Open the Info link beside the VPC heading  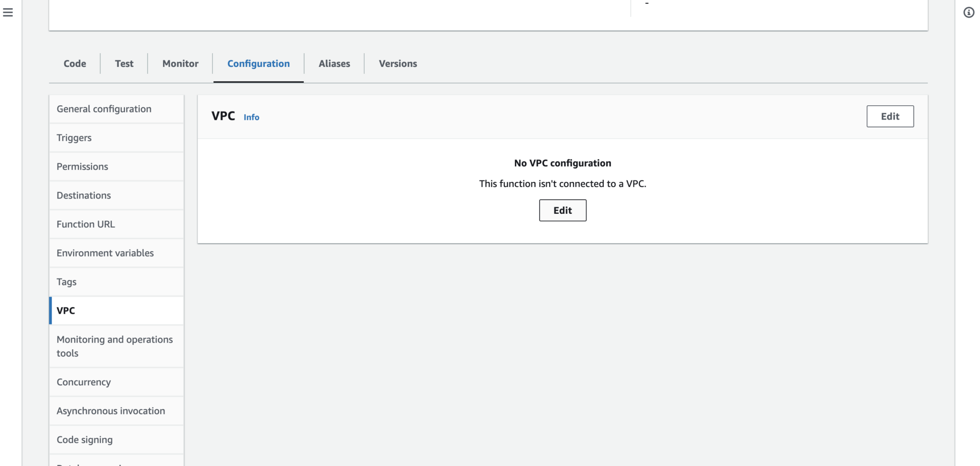251,117
